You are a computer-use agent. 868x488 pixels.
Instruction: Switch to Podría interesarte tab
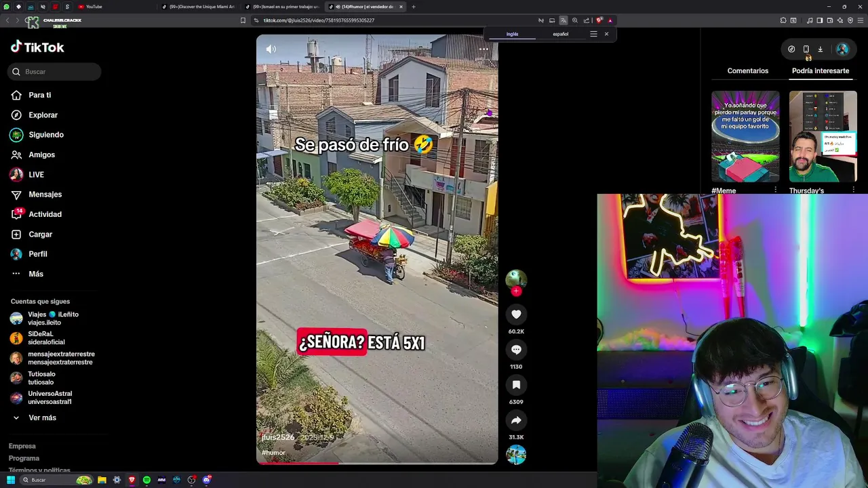821,70
